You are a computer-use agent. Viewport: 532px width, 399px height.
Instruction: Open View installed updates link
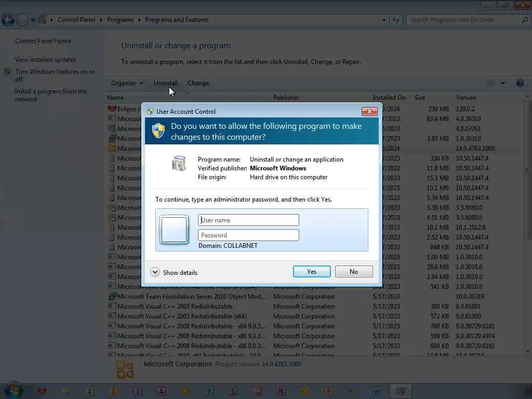(46, 60)
